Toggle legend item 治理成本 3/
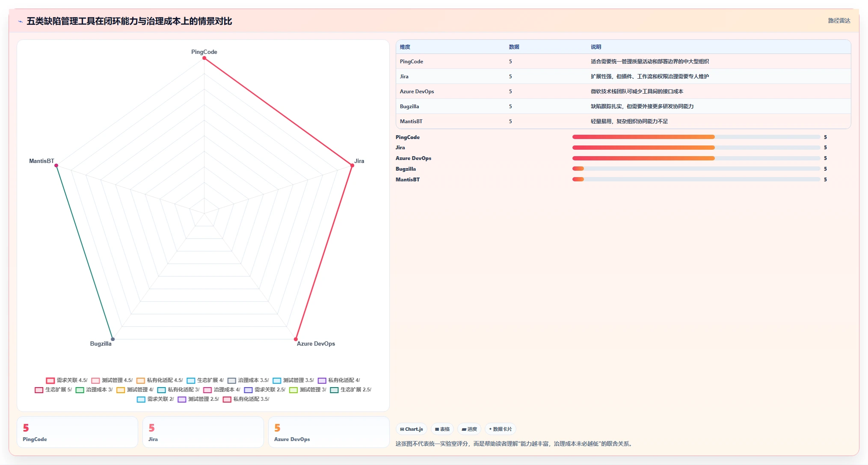The image size is (868, 465). [x=94, y=390]
